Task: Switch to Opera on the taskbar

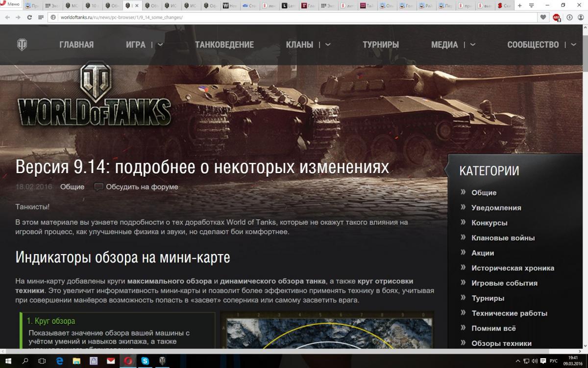Action: pos(128,361)
